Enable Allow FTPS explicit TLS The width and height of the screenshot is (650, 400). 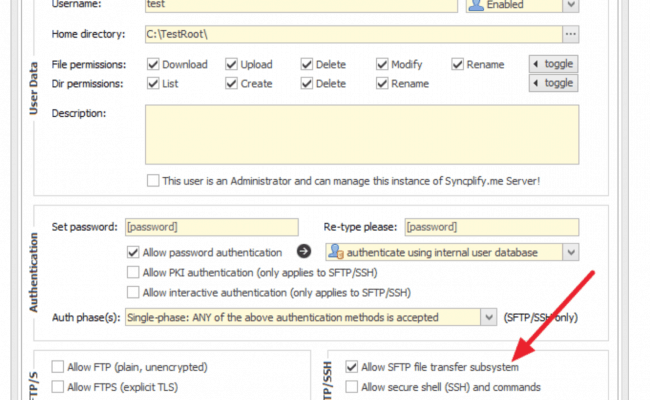[x=58, y=387]
